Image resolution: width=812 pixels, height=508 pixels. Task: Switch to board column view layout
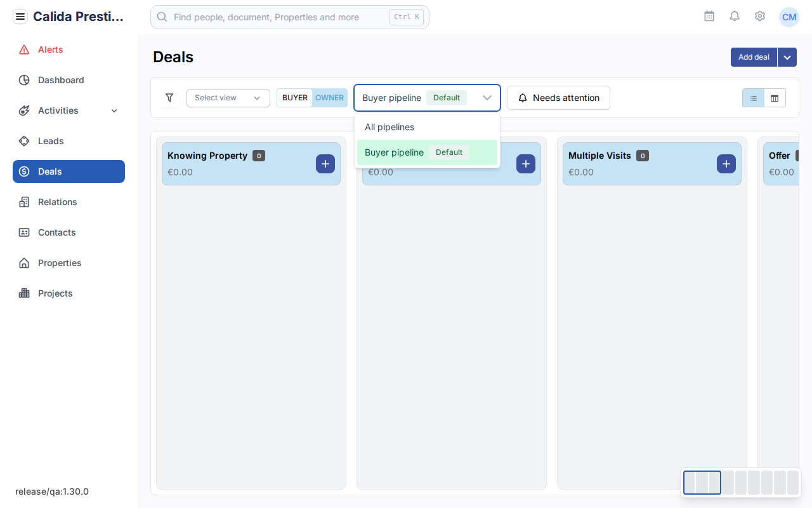coord(775,98)
